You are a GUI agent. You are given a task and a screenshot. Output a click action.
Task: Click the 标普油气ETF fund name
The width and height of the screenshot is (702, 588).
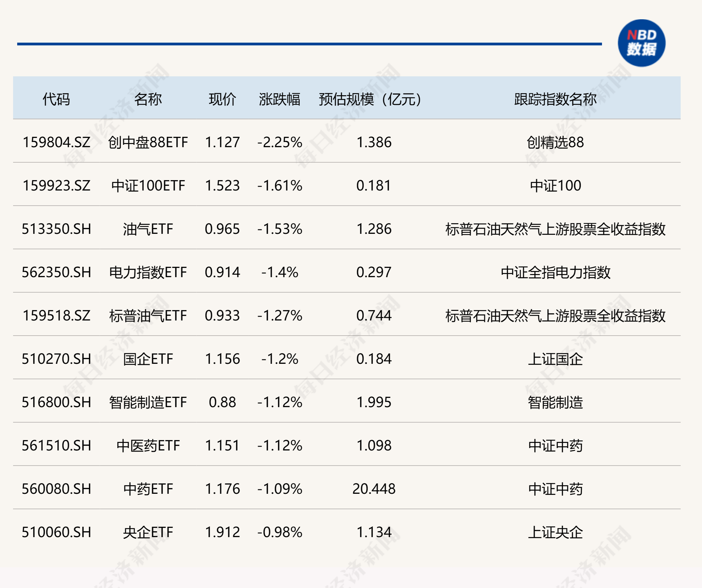148,316
